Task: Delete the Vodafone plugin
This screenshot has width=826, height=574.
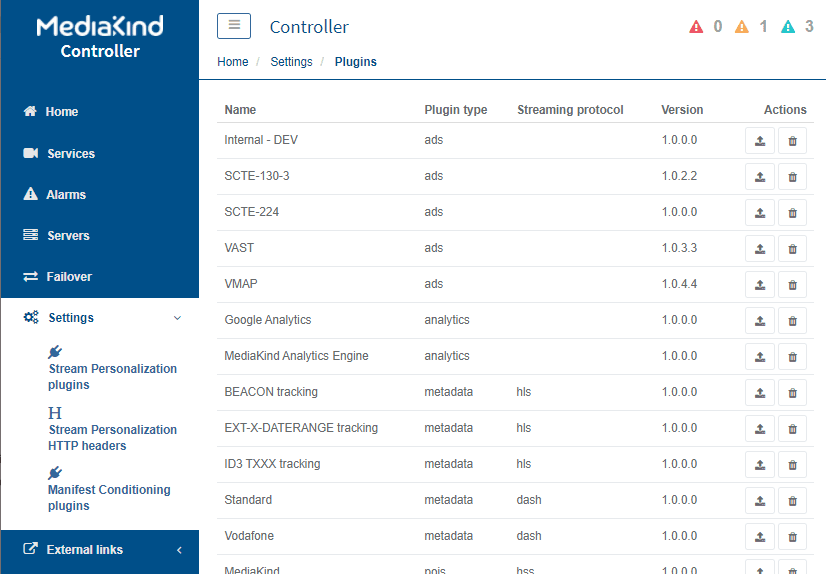Action: [792, 537]
